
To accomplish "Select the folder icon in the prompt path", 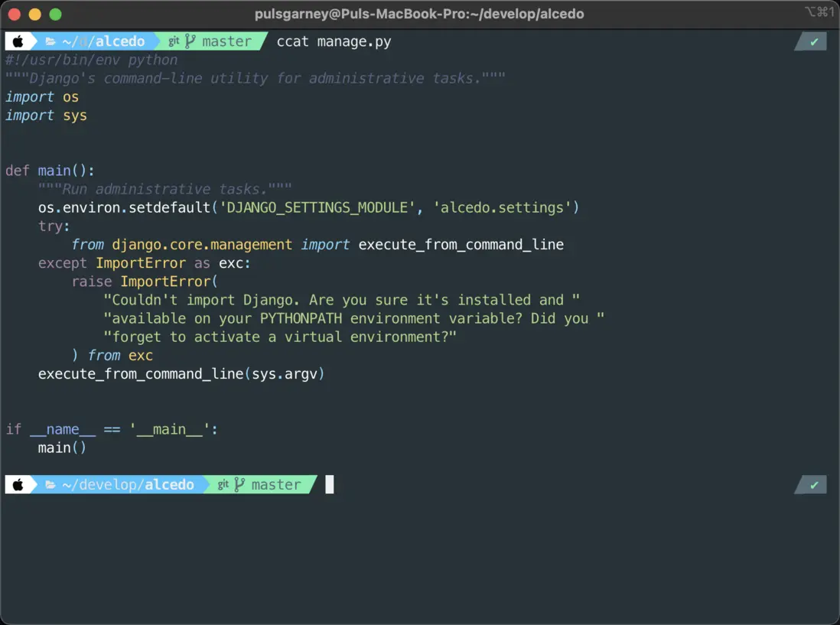I will click(x=49, y=41).
